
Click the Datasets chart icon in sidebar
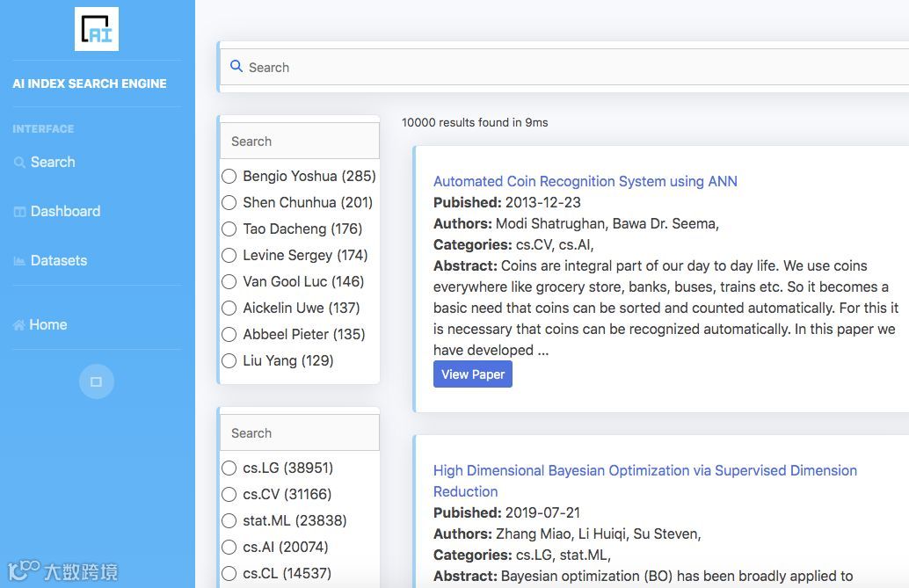[19, 261]
